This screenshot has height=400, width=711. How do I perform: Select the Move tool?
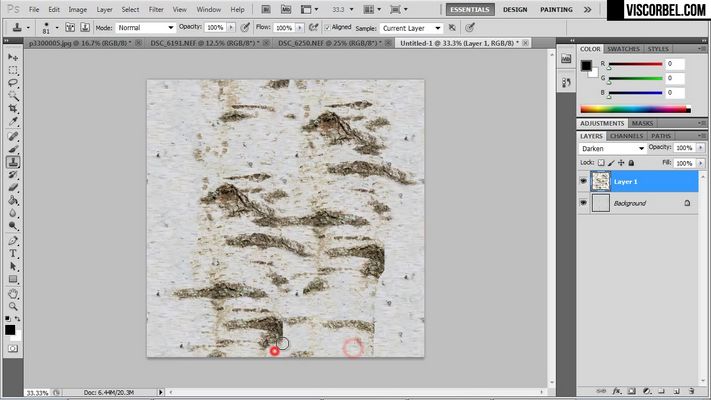click(13, 58)
